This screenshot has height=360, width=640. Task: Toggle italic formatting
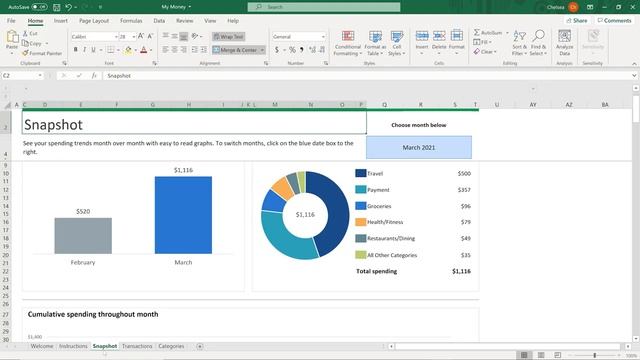pyautogui.click(x=84, y=50)
